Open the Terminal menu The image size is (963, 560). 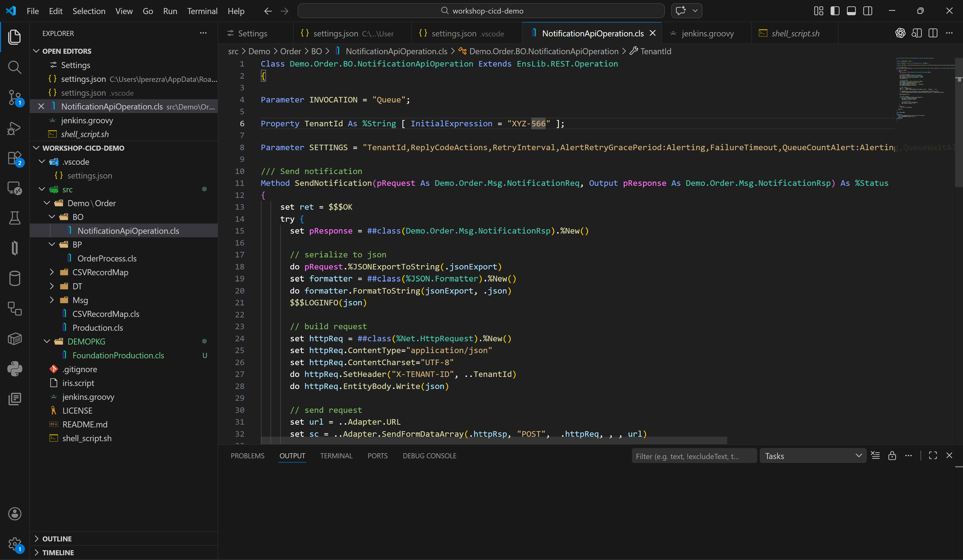(x=202, y=11)
